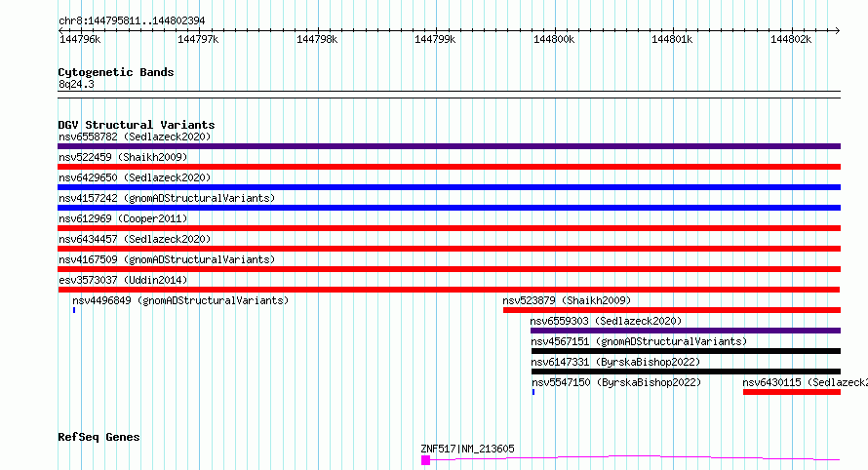Open esv3573037 (Uddin2014) variant label
This screenshot has width=868, height=470.
(x=123, y=280)
